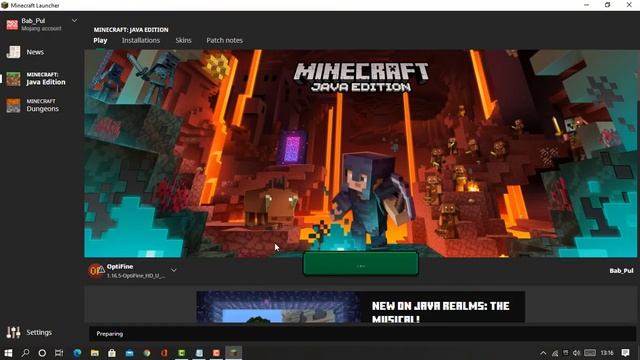
Task: Click the Minecraft Launcher taskbar icon
Action: [233, 353]
